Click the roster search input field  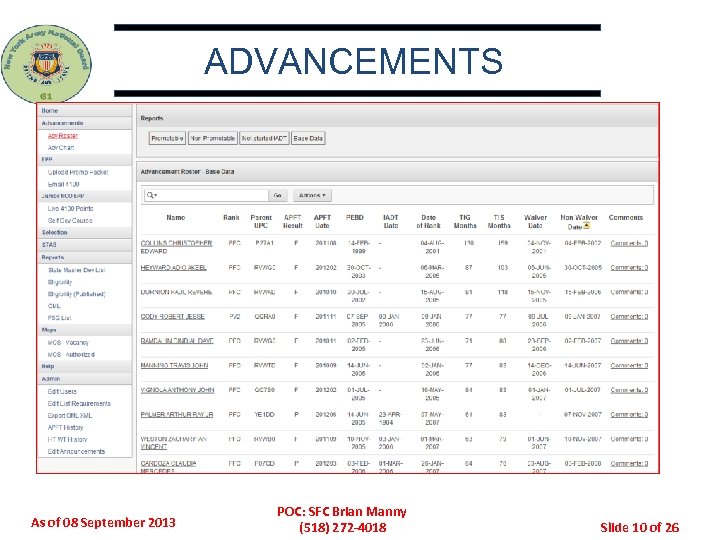tap(212, 195)
